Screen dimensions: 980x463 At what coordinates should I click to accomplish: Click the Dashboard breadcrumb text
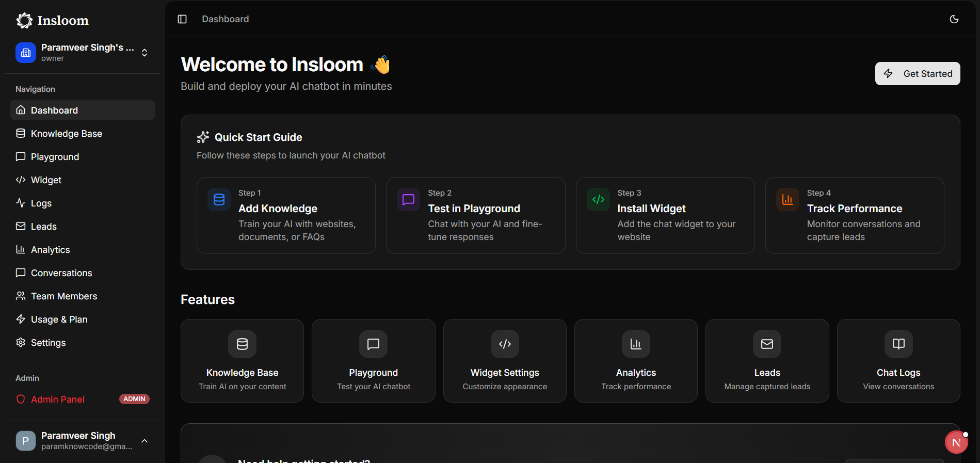point(225,19)
